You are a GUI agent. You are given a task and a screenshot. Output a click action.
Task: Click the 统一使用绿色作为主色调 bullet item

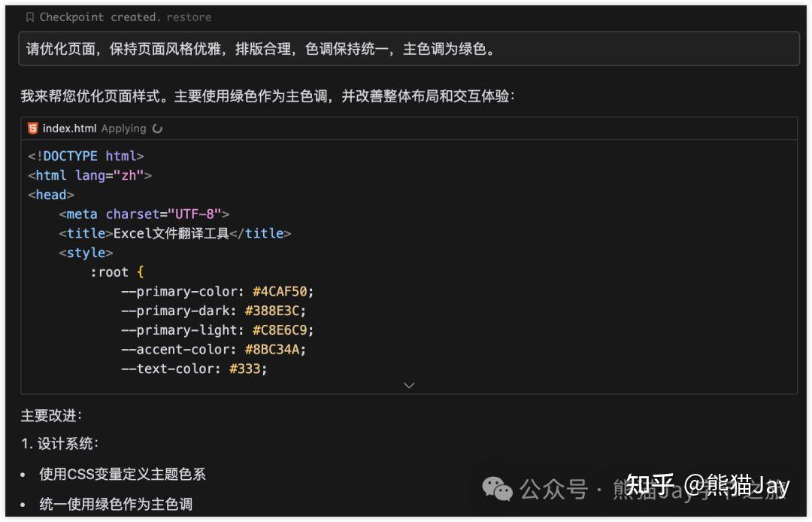pos(114,505)
